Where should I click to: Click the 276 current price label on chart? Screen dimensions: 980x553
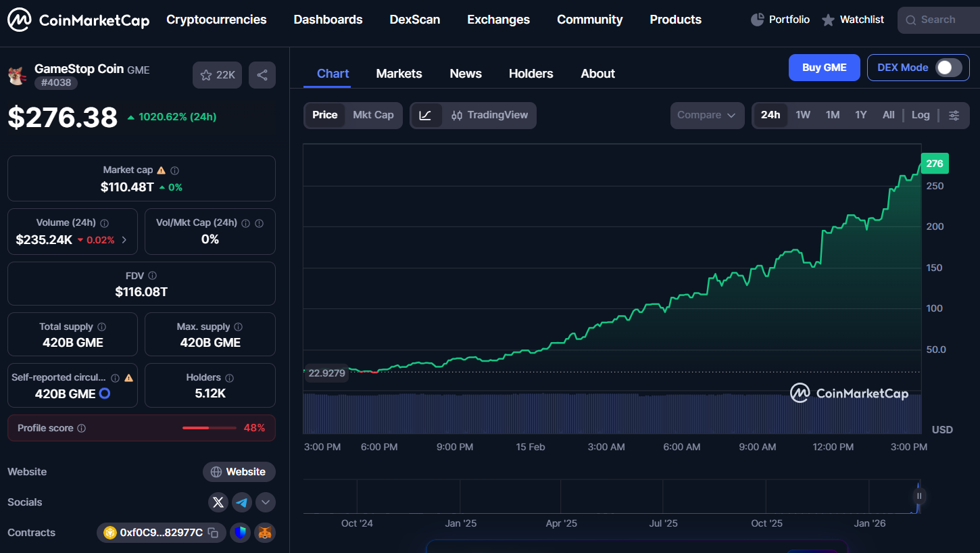click(935, 164)
